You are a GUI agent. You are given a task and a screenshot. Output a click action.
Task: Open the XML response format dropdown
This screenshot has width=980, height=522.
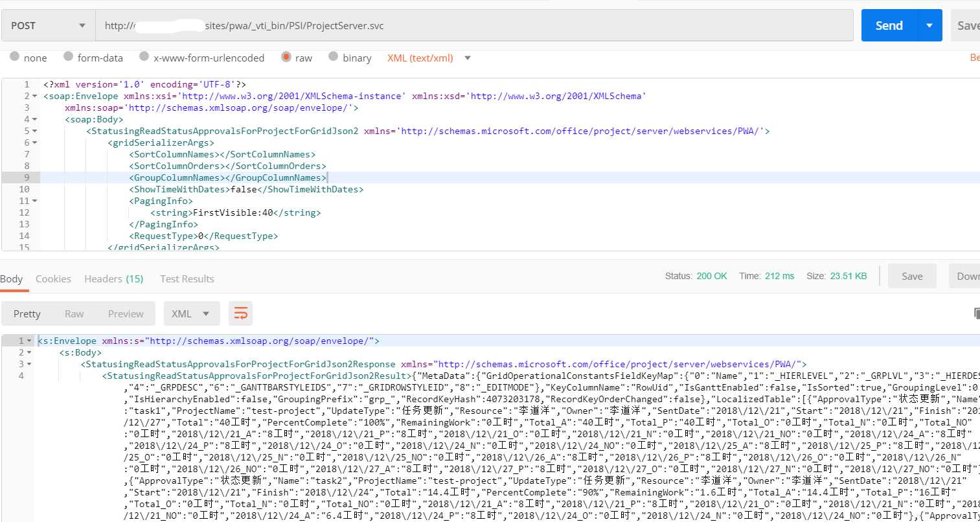[x=192, y=313]
